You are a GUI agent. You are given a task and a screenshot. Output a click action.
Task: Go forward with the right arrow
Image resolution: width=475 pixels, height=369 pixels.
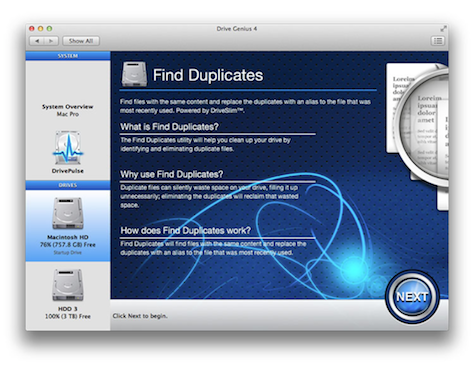point(51,41)
